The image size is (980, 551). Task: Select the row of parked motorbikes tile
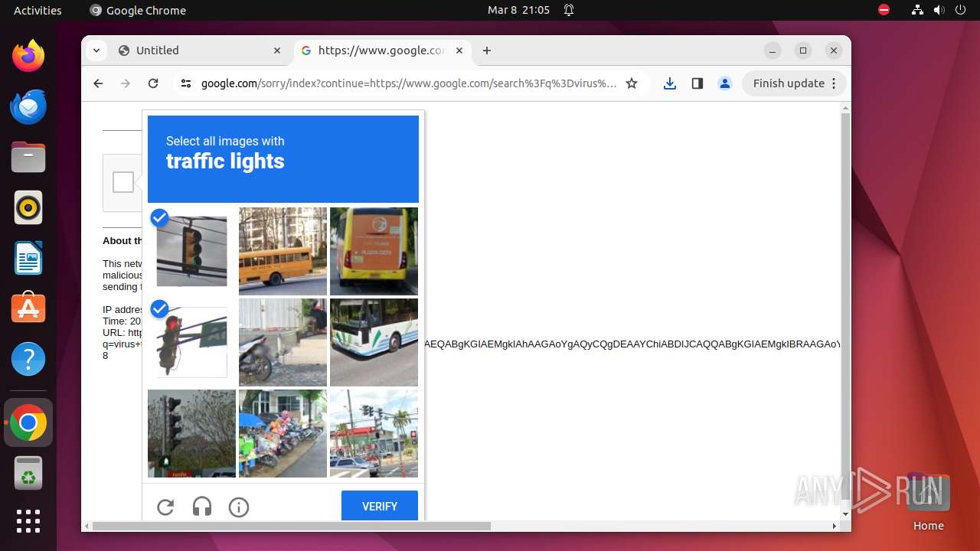[x=283, y=433]
